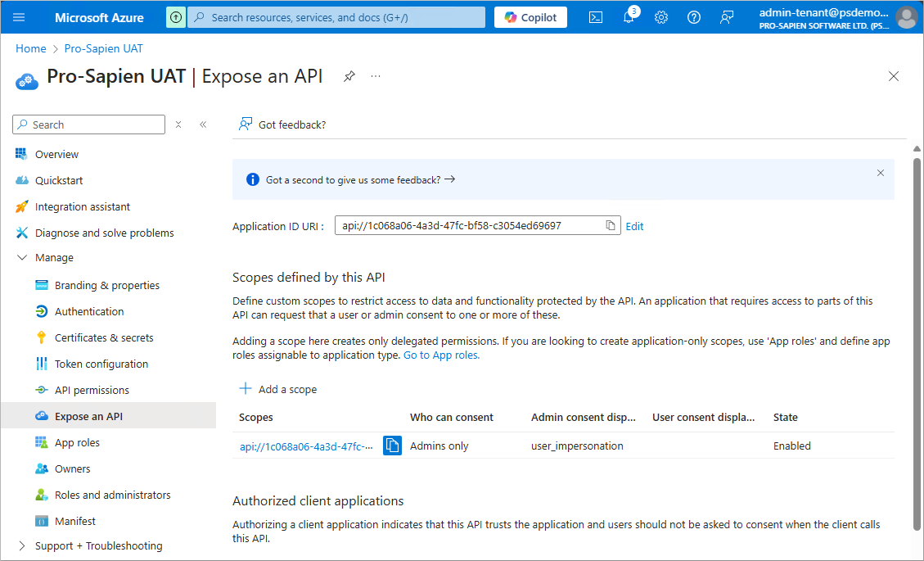Image resolution: width=924 pixels, height=561 pixels.
Task: Open Certificates & secrets page
Action: (x=104, y=338)
